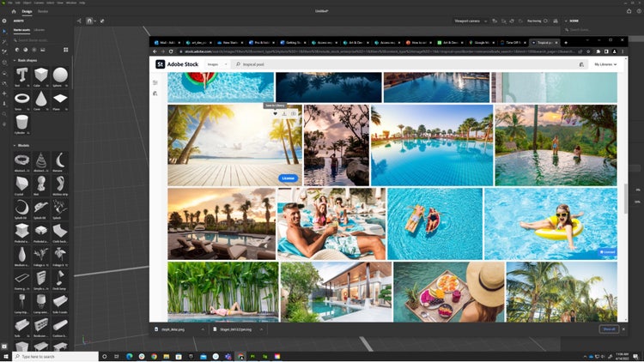Click Show all downloads button
Viewport: 644px width, 362px height.
pos(608,329)
